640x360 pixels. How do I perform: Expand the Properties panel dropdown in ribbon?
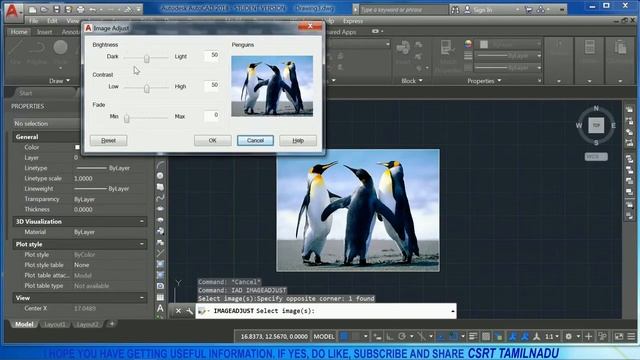click(x=484, y=81)
